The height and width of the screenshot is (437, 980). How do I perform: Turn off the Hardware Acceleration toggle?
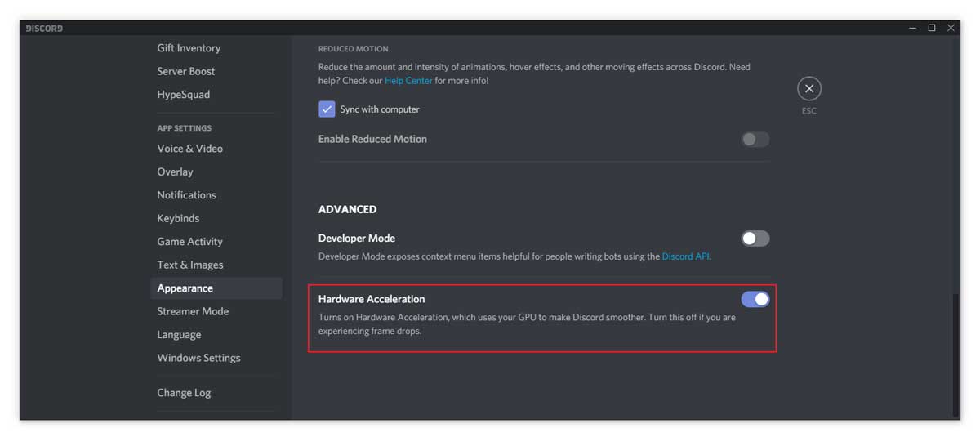[755, 299]
